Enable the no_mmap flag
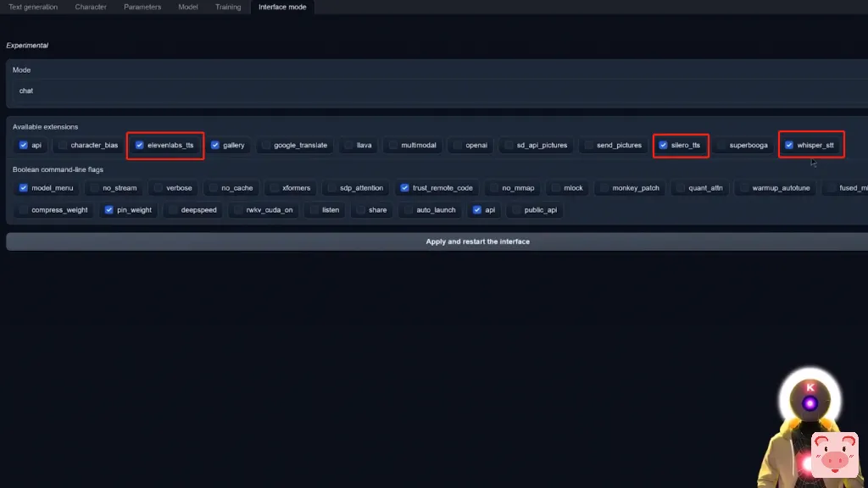This screenshot has width=868, height=488. point(494,188)
